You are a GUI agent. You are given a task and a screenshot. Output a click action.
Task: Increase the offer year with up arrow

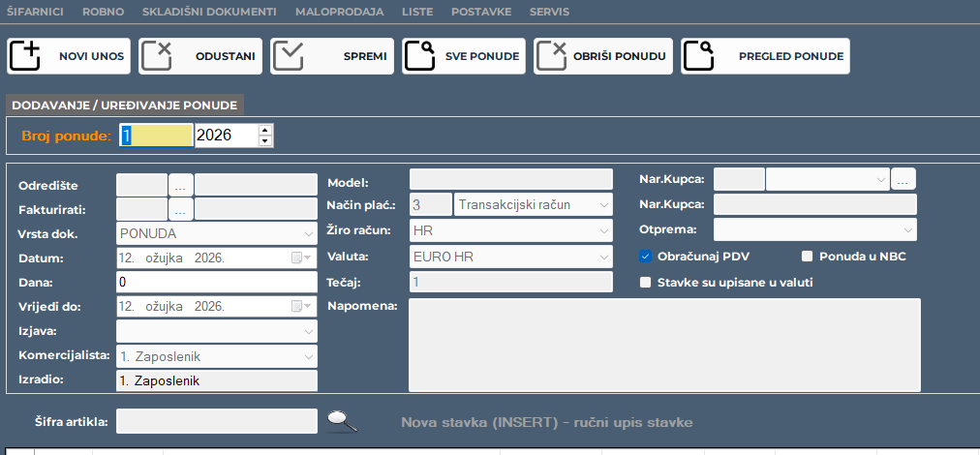click(264, 130)
